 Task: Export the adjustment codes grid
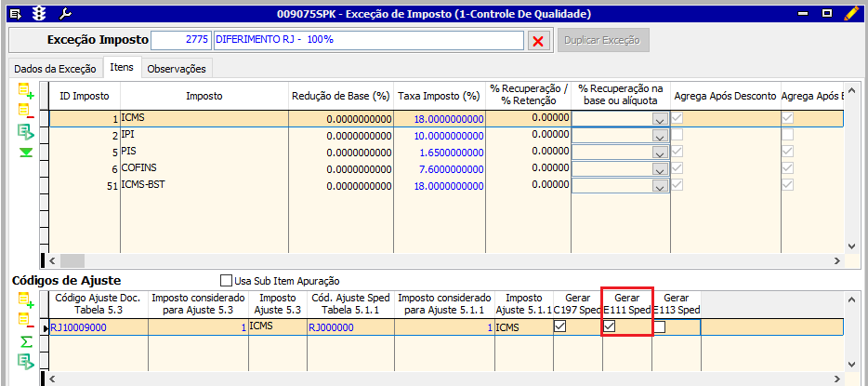click(26, 362)
